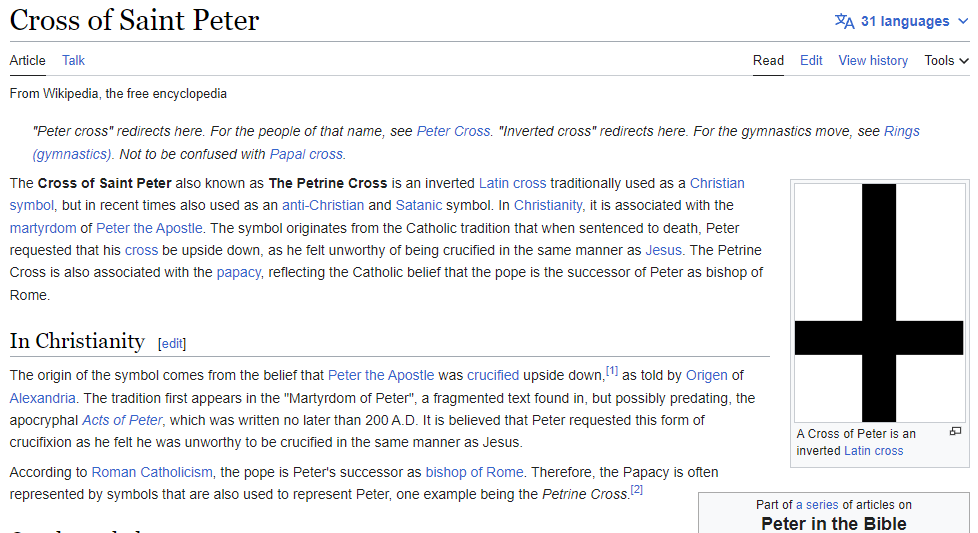Click the series link in sidebar box
The height and width of the screenshot is (533, 978).
pos(822,505)
